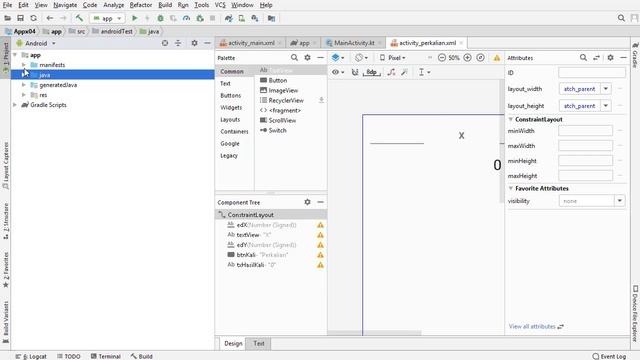The width and height of the screenshot is (640, 360).
Task: Go back with the left arrow icon
Action: (50, 18)
